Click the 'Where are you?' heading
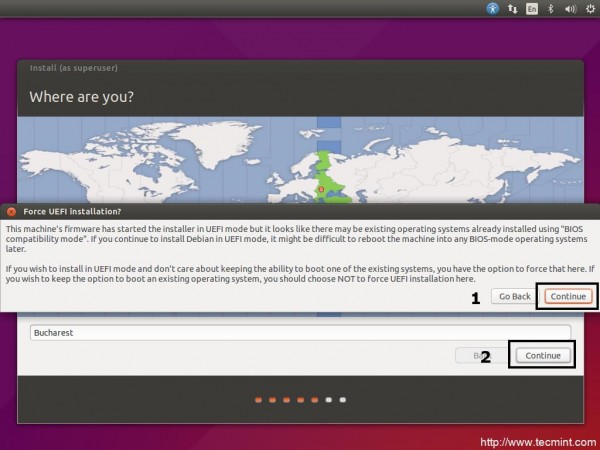Screen dimensions: 600x450 pos(82,96)
